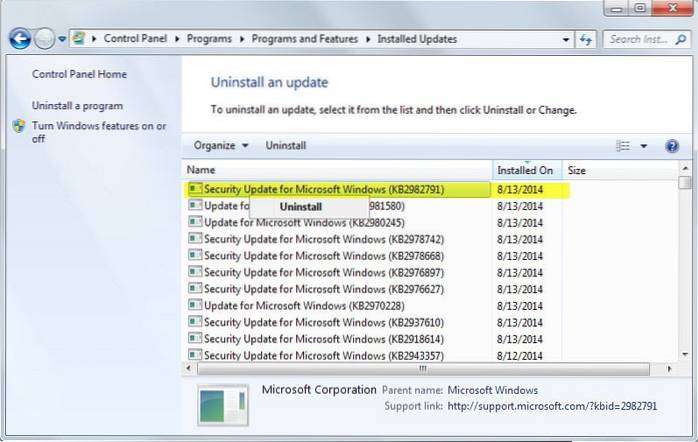Open the Organize dropdown menu
698x442 pixels.
221,146
